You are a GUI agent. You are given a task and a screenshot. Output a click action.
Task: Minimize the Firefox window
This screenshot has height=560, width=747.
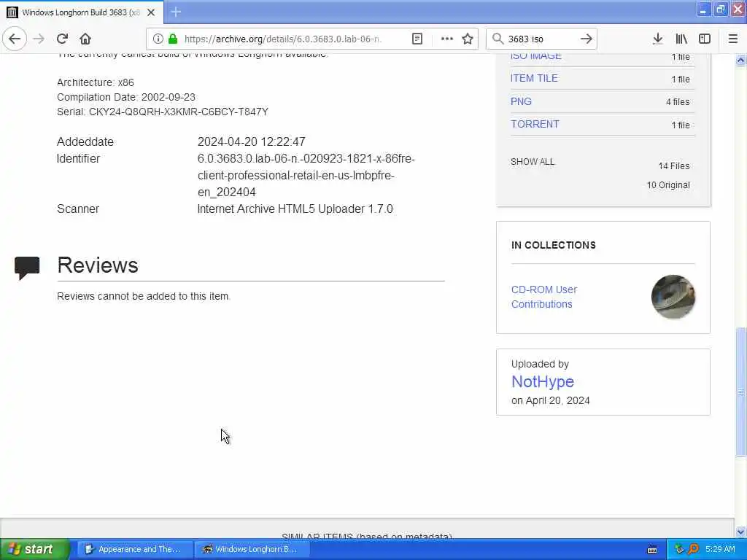click(703, 9)
